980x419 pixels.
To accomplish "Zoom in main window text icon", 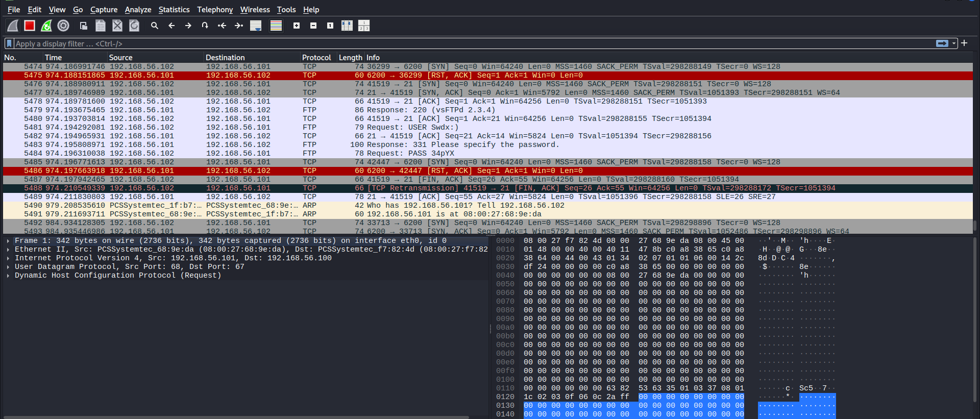I will [x=297, y=26].
